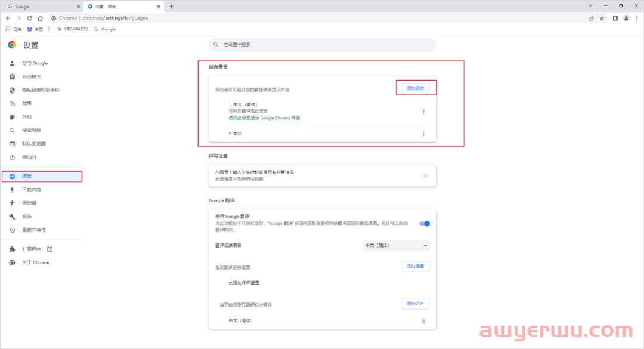Toggle the 使用"Google 翻译" switch
The height and width of the screenshot is (349, 644).
(425, 224)
